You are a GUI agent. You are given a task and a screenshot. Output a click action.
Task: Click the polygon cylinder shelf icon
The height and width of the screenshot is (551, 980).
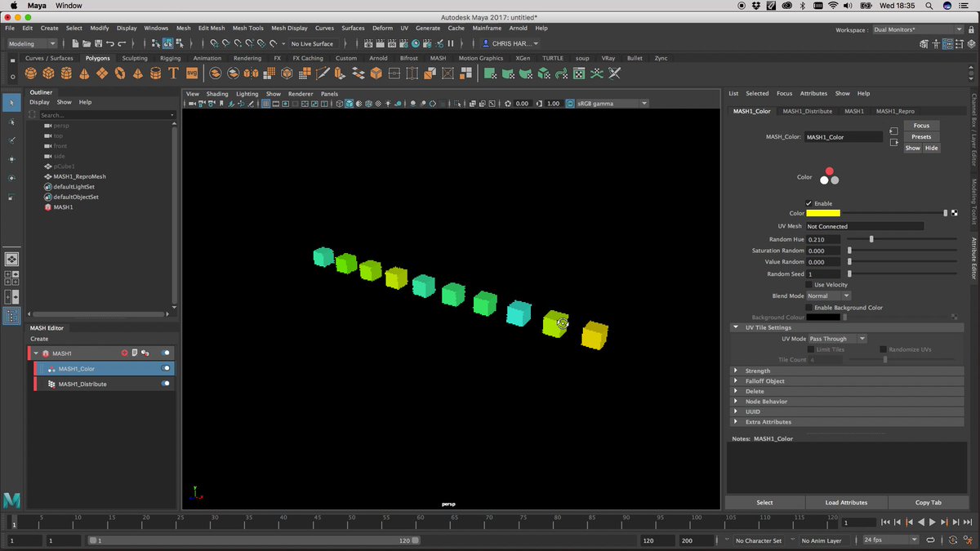point(66,73)
